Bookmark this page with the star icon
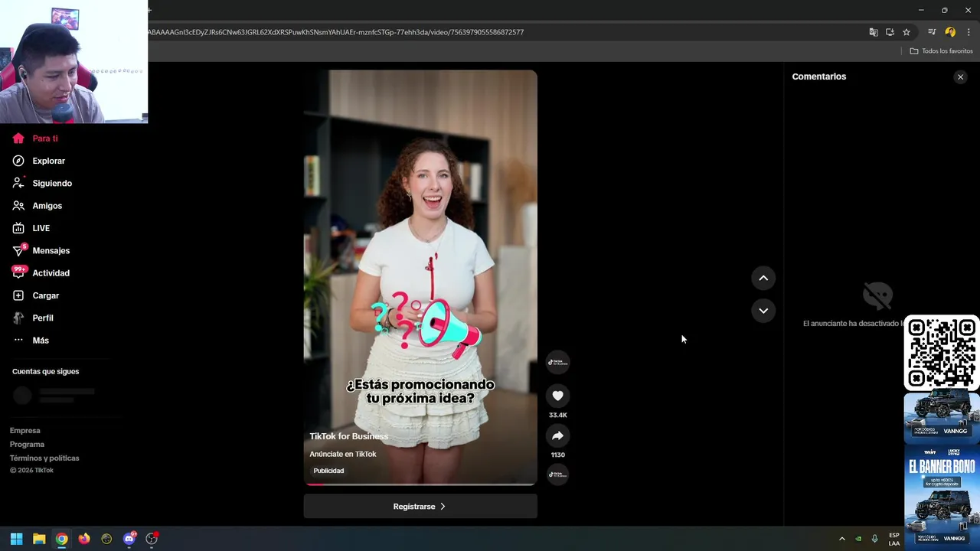This screenshot has width=980, height=551. [906, 32]
